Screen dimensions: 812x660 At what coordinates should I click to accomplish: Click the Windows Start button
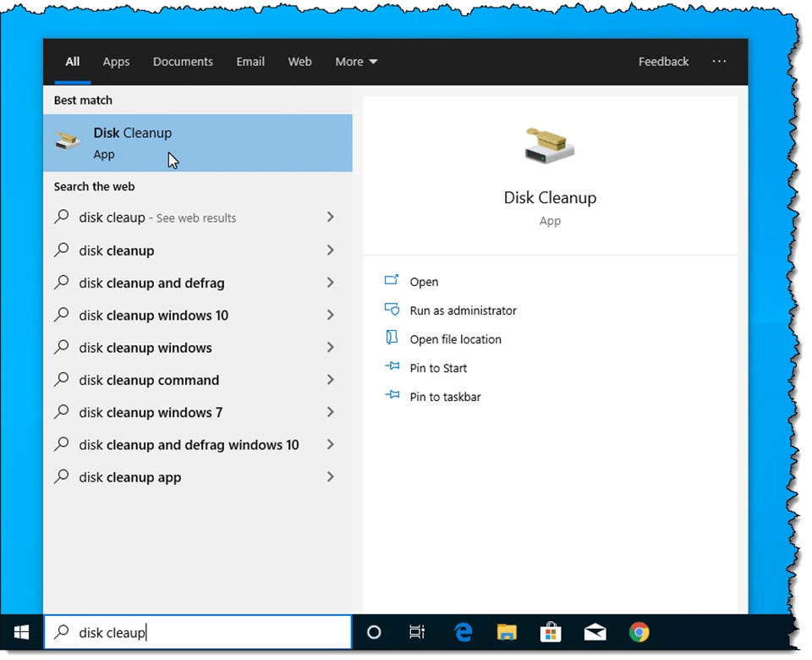(22, 632)
